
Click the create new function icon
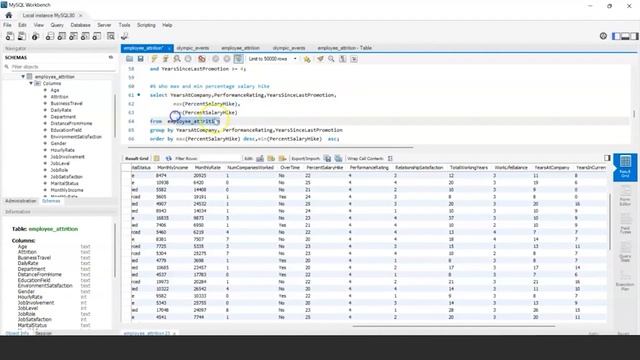tap(97, 36)
